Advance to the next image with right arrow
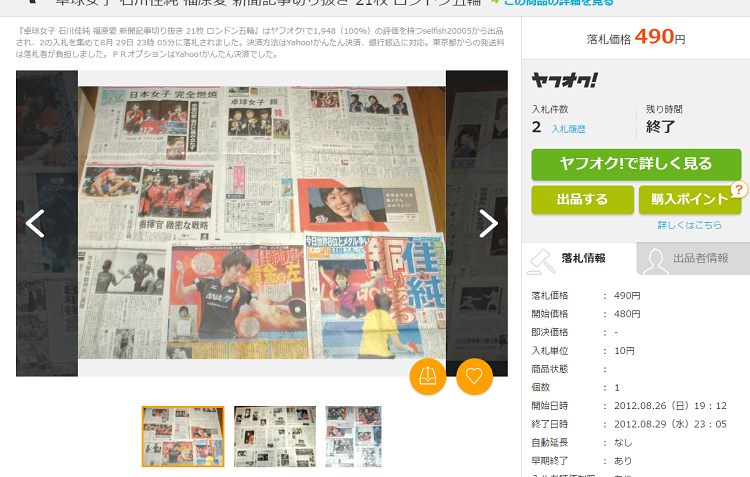The width and height of the screenshot is (750, 477). click(x=488, y=224)
